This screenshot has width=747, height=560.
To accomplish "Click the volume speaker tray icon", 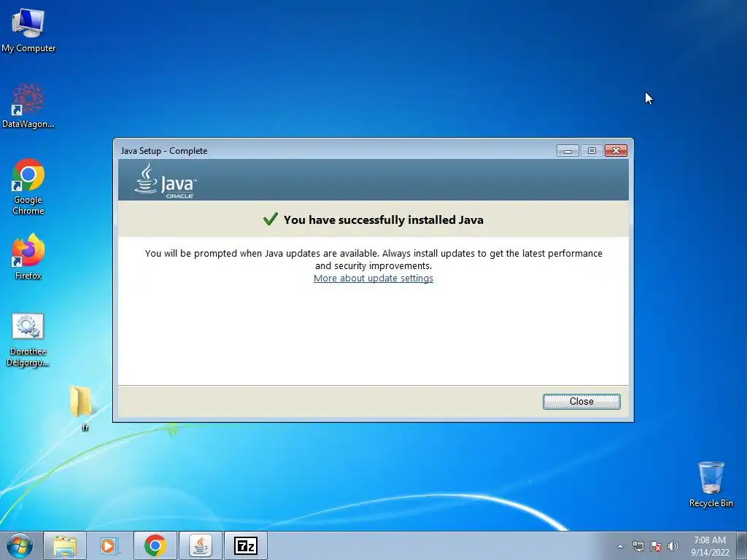I will pos(673,546).
